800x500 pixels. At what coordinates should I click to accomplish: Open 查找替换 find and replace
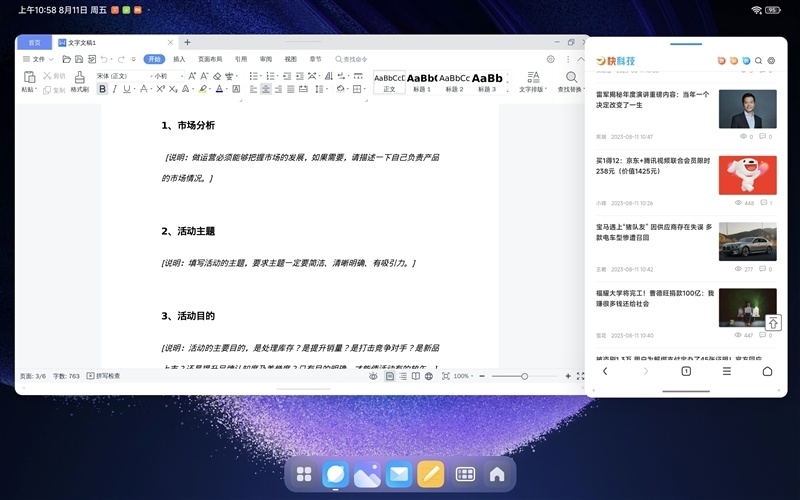tap(571, 82)
